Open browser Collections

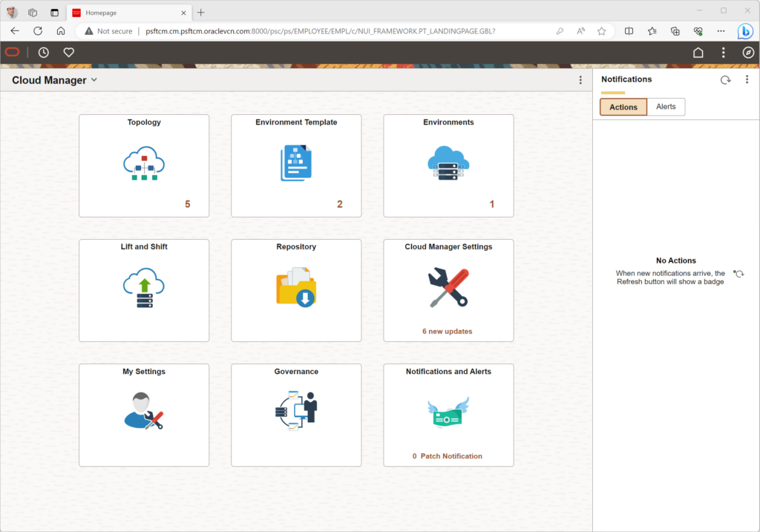675,31
